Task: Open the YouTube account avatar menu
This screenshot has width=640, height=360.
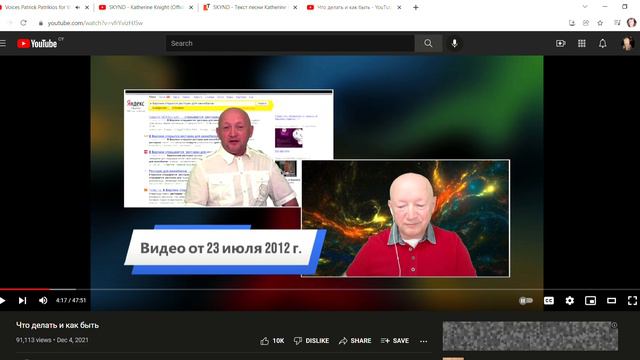Action: 627,43
